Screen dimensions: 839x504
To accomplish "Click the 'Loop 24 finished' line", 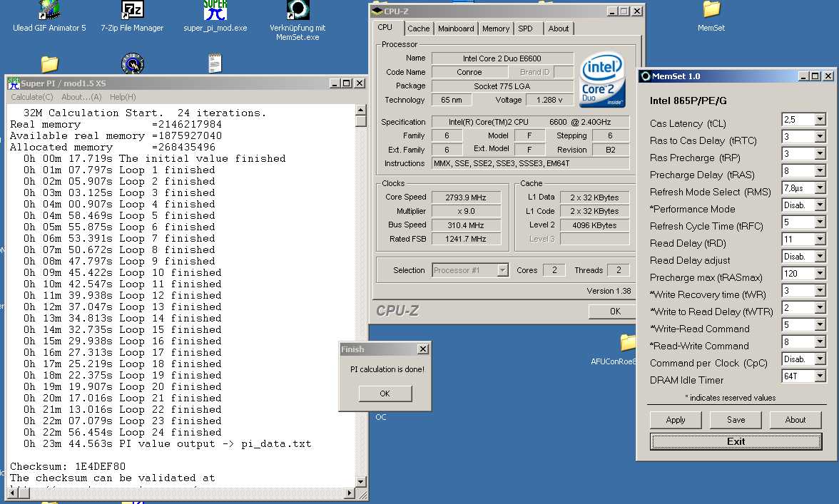I will point(123,433).
